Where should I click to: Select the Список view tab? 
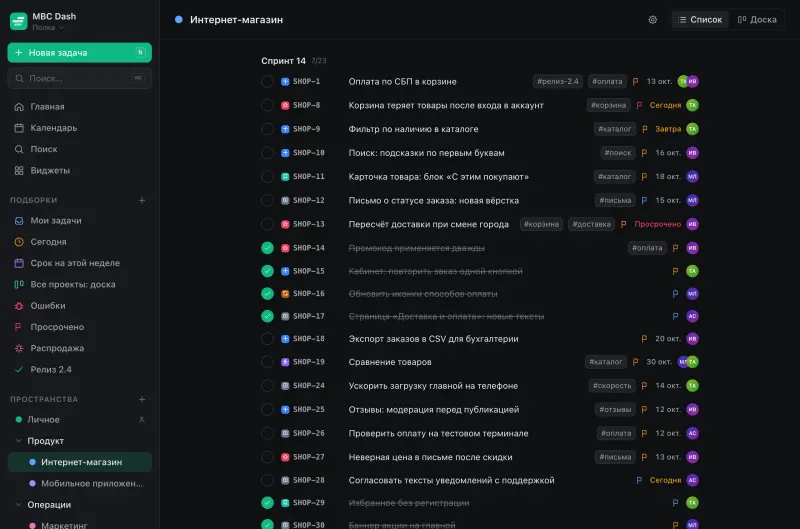pyautogui.click(x=700, y=20)
